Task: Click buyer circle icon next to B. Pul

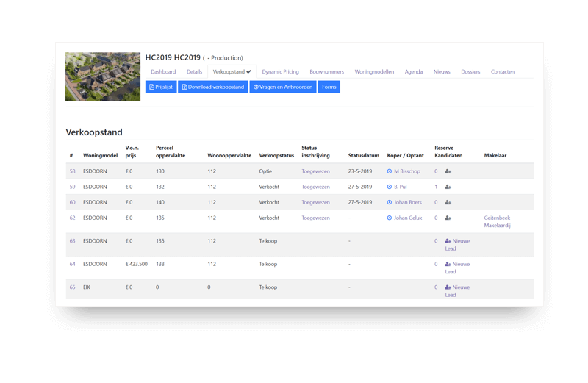Action: (390, 187)
